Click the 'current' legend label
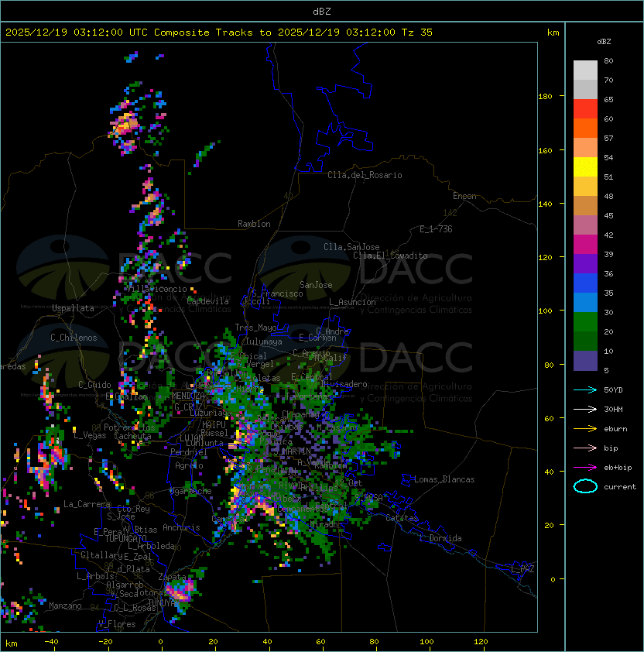644x652 pixels. [x=620, y=487]
